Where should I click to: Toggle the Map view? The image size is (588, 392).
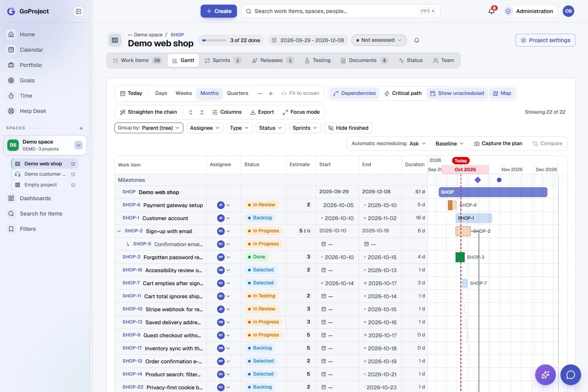pyautogui.click(x=502, y=93)
